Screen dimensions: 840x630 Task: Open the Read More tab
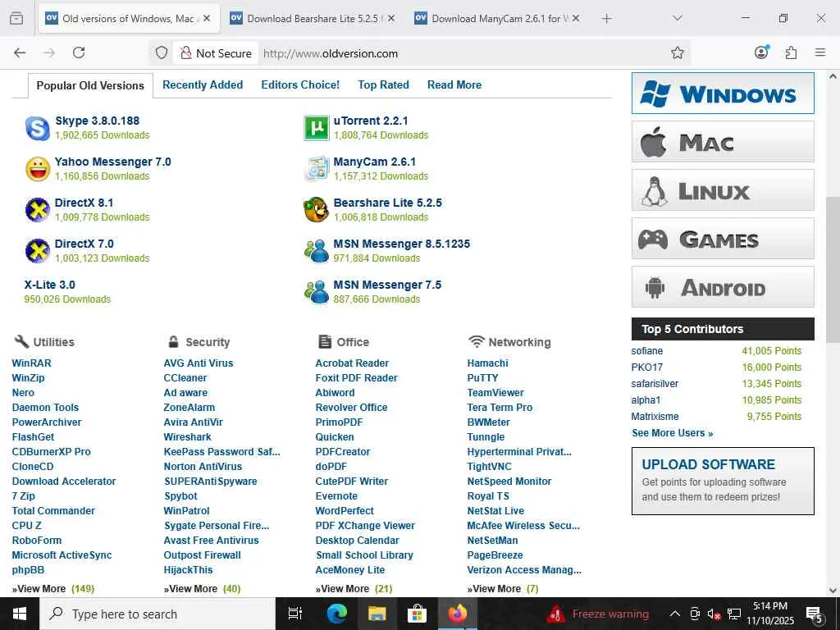pyautogui.click(x=454, y=84)
